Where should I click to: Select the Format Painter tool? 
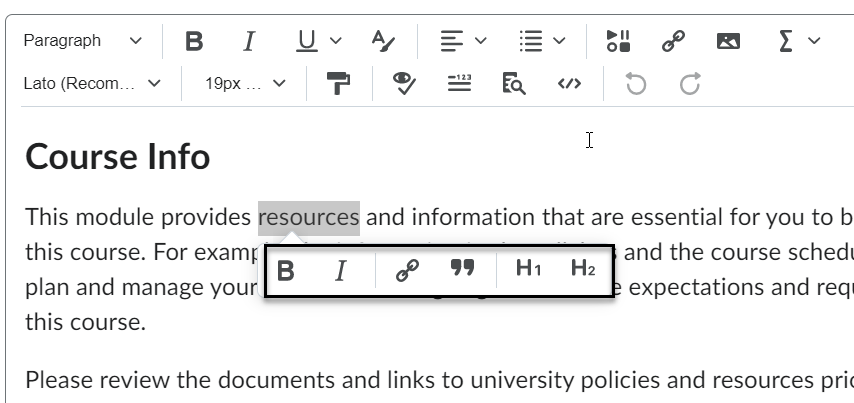coord(339,84)
